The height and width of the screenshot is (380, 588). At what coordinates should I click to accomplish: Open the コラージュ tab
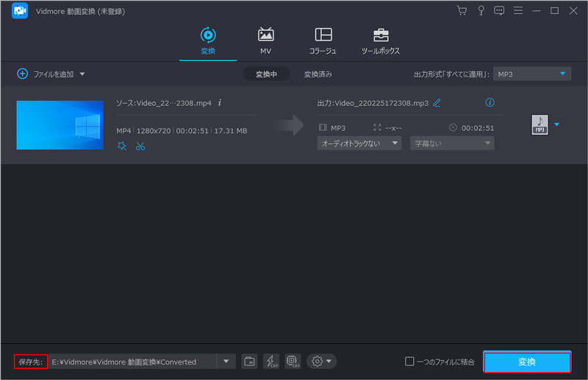pyautogui.click(x=323, y=41)
